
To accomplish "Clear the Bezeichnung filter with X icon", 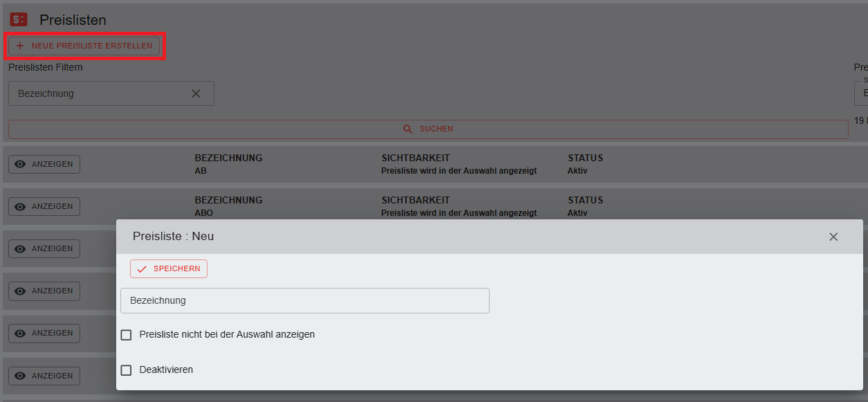I will pyautogui.click(x=196, y=93).
